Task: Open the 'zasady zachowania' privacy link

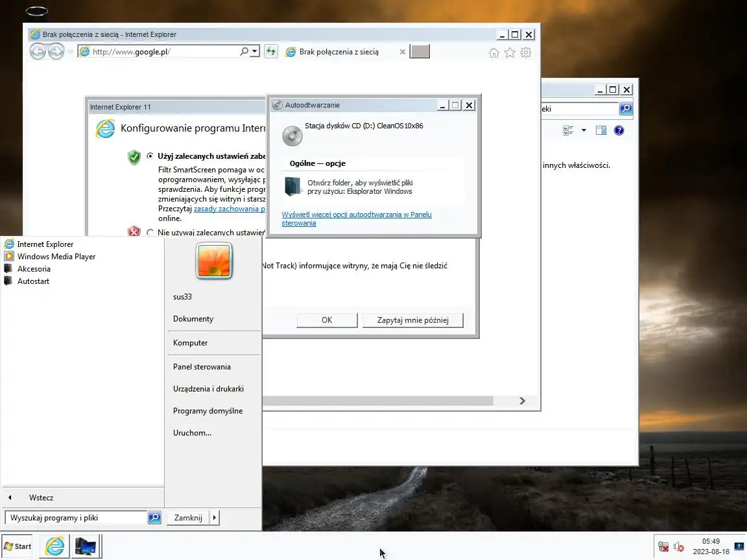Action: tap(229, 209)
